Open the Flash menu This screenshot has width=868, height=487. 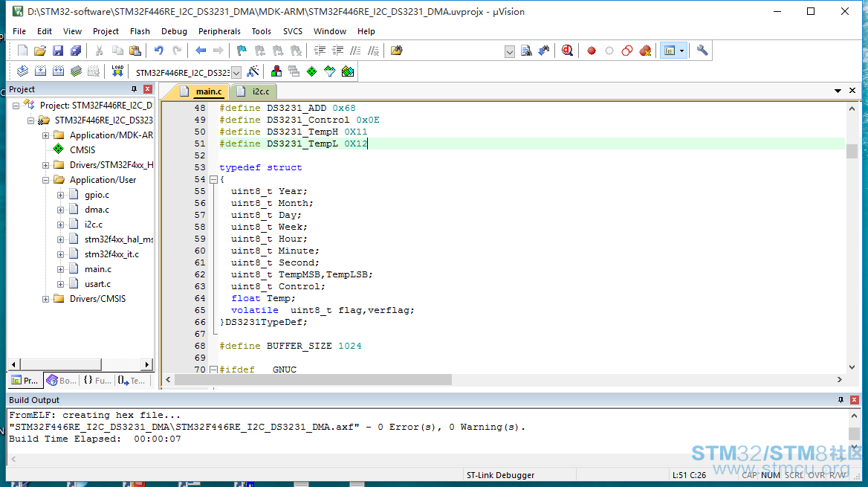pos(140,31)
